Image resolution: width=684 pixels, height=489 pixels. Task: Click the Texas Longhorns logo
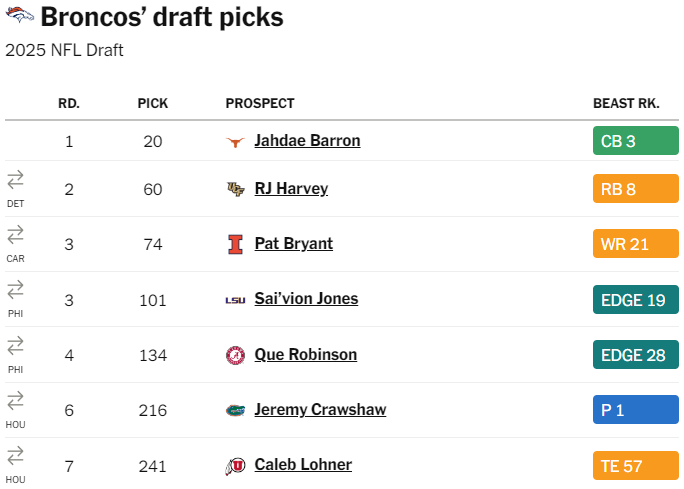tap(235, 142)
